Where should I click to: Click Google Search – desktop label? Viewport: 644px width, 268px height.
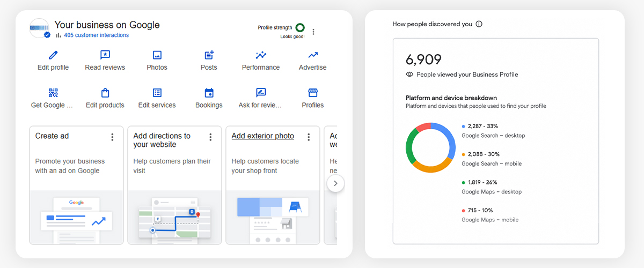(x=493, y=136)
